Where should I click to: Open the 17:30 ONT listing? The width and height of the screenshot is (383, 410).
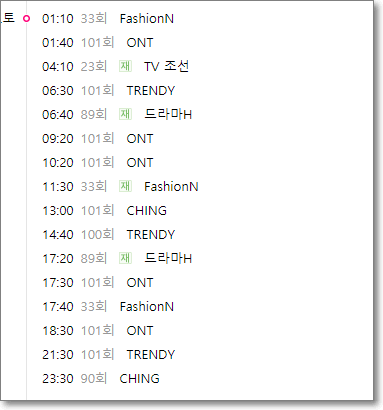click(98, 283)
